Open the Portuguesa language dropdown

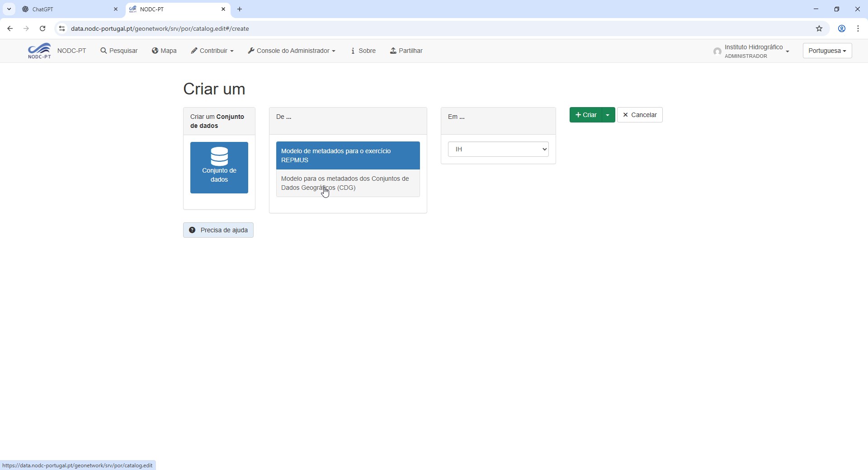coord(827,51)
